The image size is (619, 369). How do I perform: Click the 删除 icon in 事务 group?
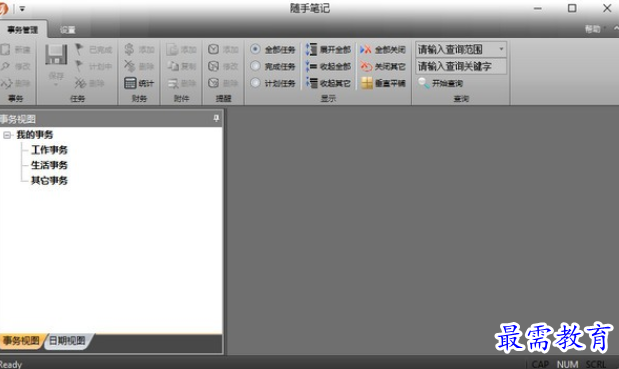[6, 83]
